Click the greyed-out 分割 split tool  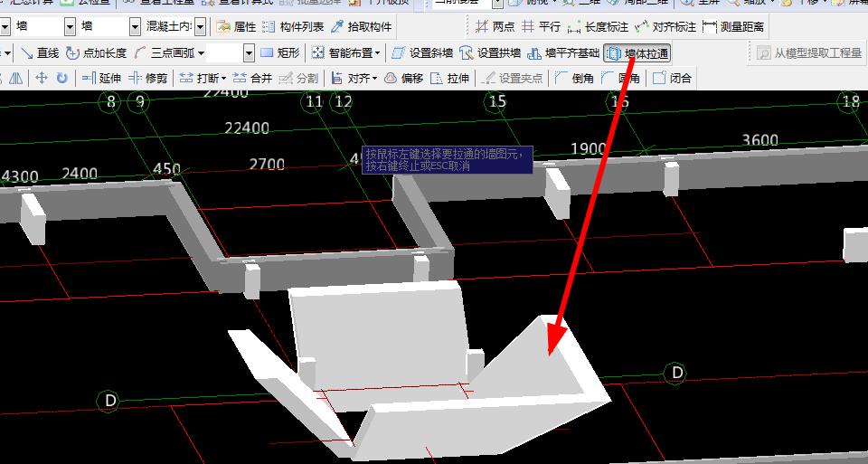point(298,79)
